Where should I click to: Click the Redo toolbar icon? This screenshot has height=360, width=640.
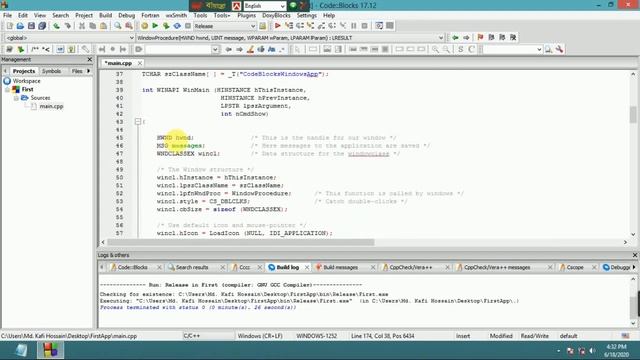coord(67,26)
